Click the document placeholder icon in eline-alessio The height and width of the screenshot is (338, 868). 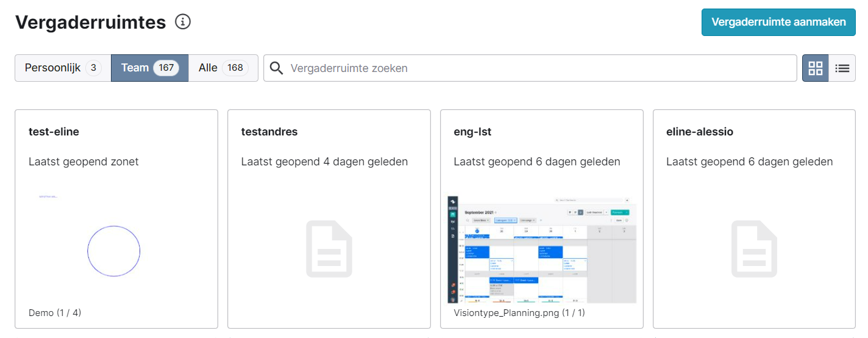coord(754,249)
